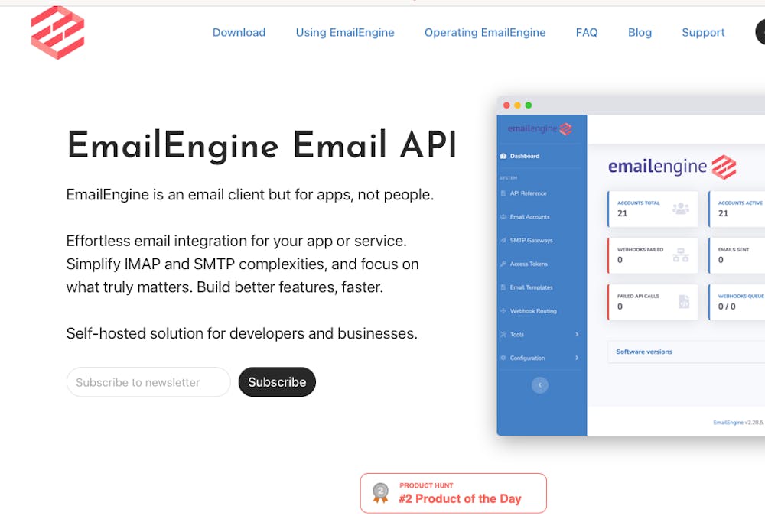Click the Configuration label in the sidebar
This screenshot has height=532, width=765.
pos(527,358)
